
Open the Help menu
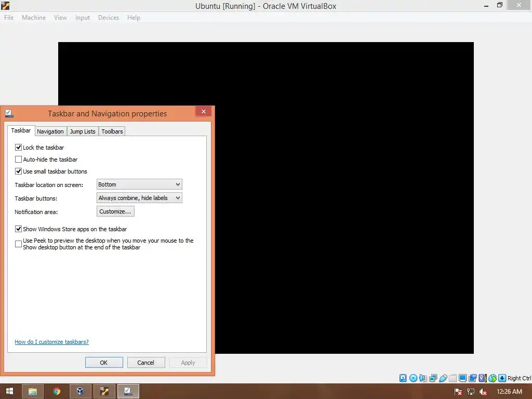pos(134,17)
